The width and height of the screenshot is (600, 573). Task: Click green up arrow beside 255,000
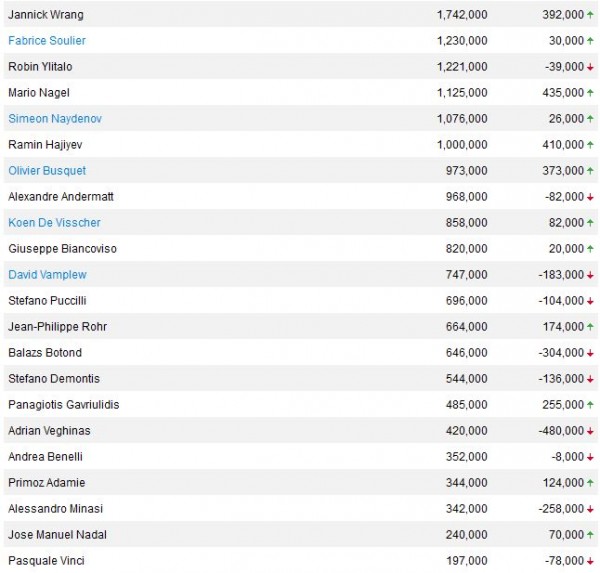click(590, 405)
